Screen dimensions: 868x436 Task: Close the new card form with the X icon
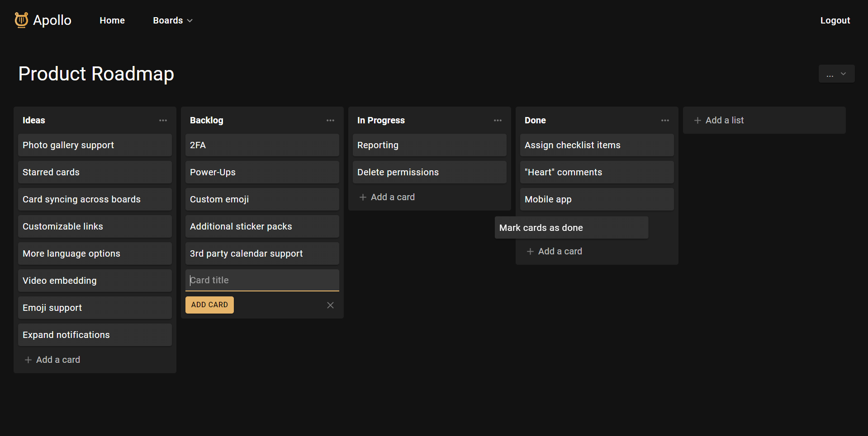click(x=330, y=305)
